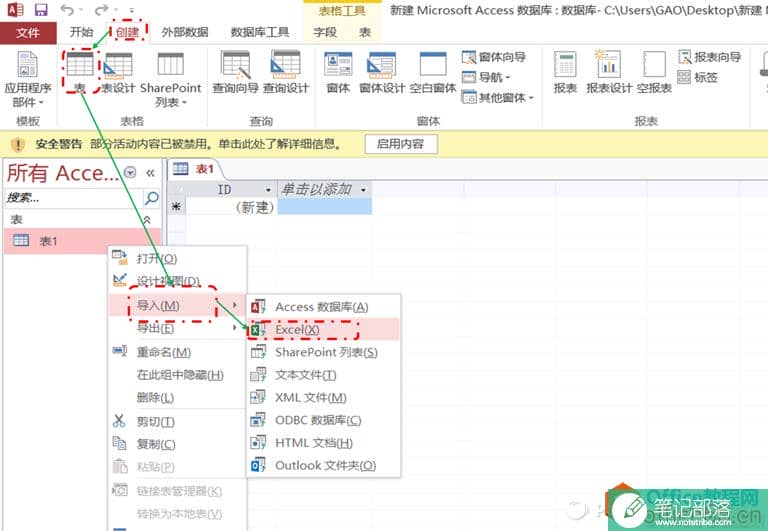768x531 pixels.
Task: Choose 设计视图(D) in context menu
Action: coord(177,281)
